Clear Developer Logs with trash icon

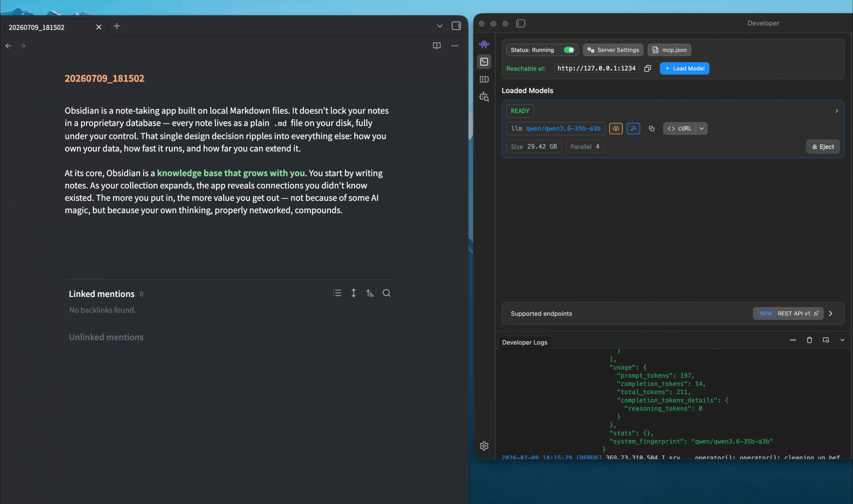809,340
